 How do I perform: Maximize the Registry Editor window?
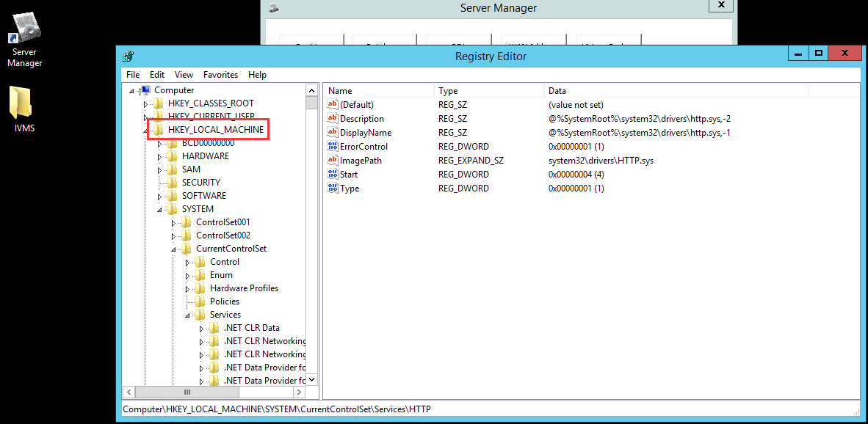tap(818, 53)
